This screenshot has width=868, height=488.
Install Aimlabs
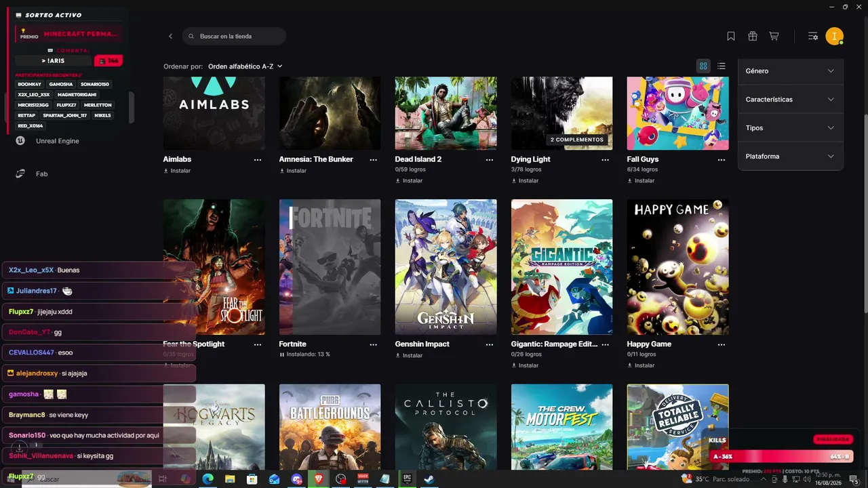177,171
